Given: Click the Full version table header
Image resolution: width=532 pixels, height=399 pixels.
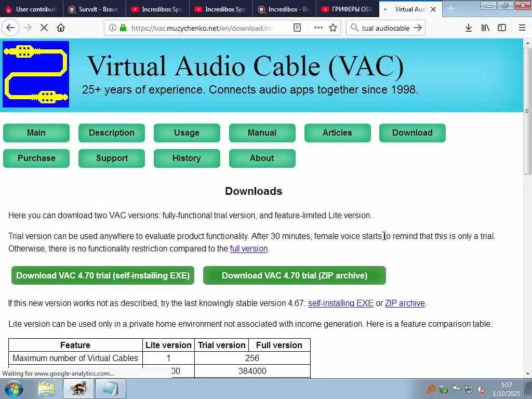Looking at the screenshot, I should coord(279,345).
